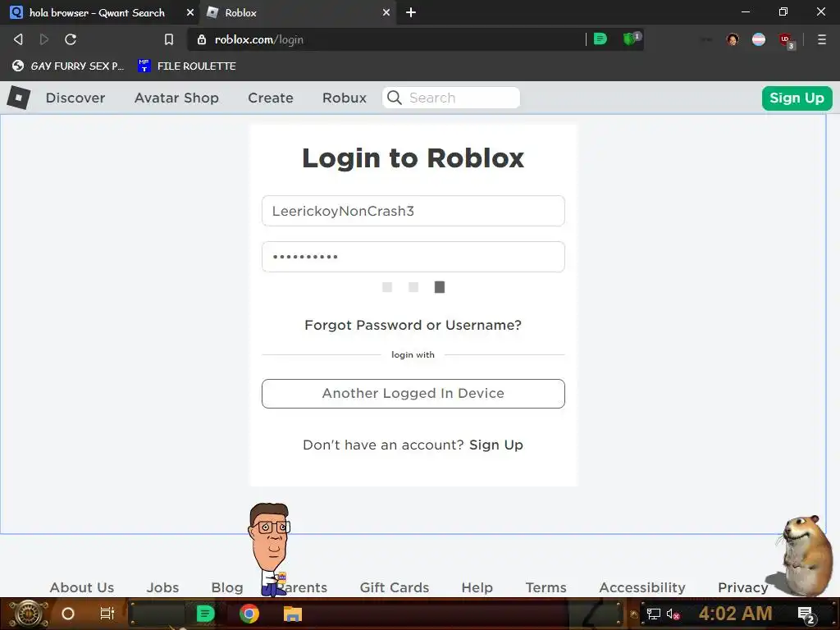Screen dimensions: 840x630
Task: Open the first bookmark with globe icon
Action: [68, 66]
